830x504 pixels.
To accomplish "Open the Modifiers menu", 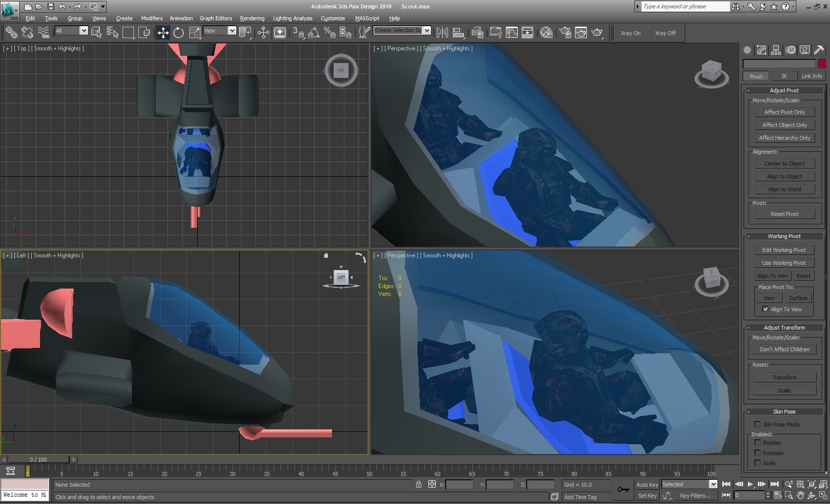I will [x=152, y=18].
